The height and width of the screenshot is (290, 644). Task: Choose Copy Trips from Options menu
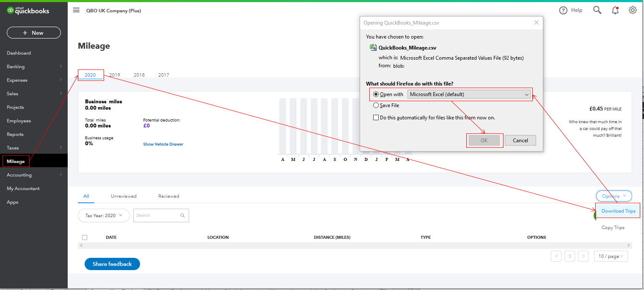613,227
